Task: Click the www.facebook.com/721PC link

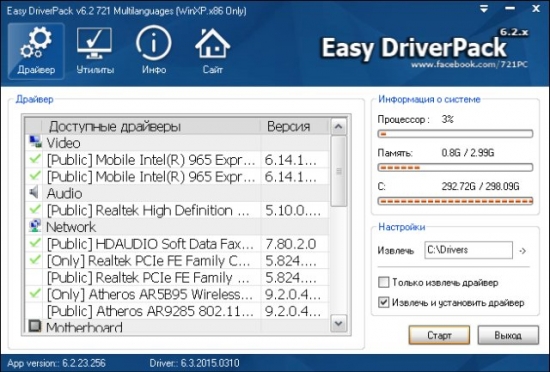Action: (x=469, y=65)
